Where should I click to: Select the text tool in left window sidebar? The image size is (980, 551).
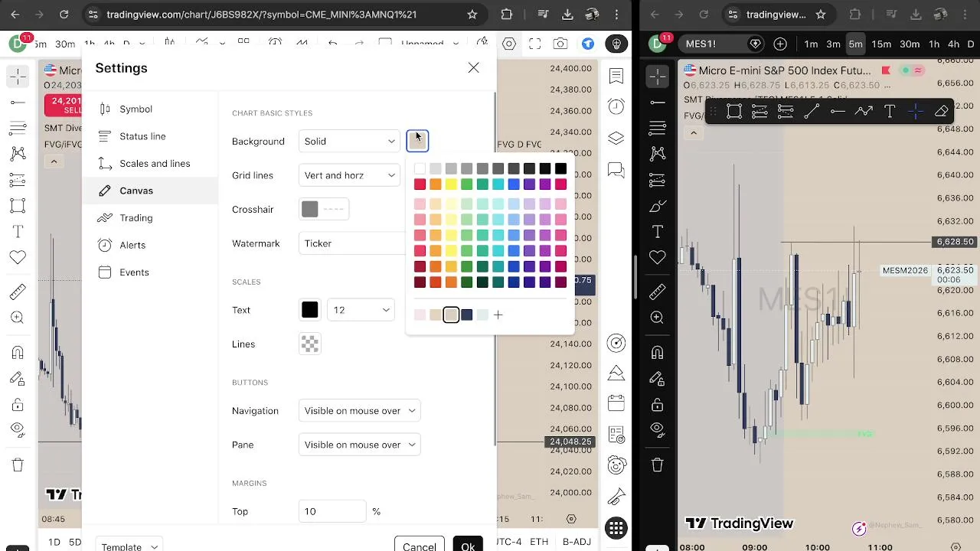[x=18, y=231]
